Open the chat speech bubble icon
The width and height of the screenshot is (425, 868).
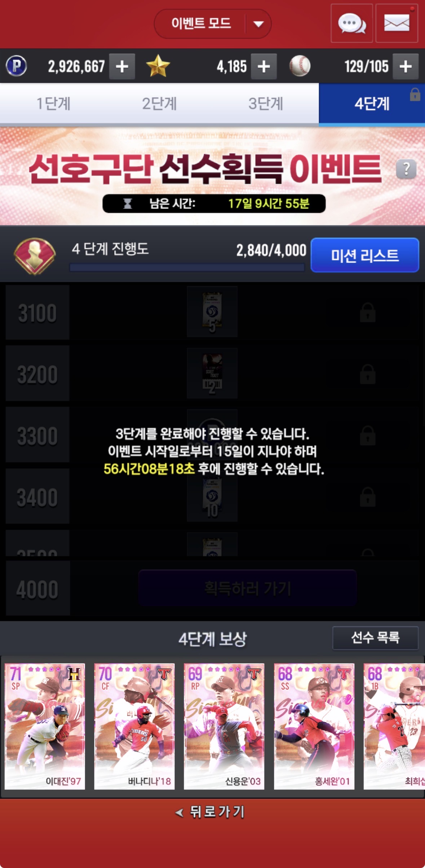click(x=351, y=24)
